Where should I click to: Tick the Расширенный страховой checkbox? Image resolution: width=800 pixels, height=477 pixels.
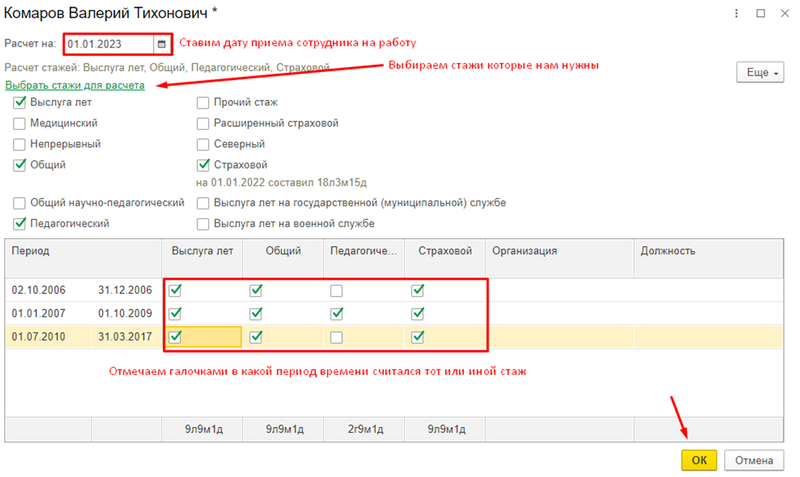tap(203, 123)
